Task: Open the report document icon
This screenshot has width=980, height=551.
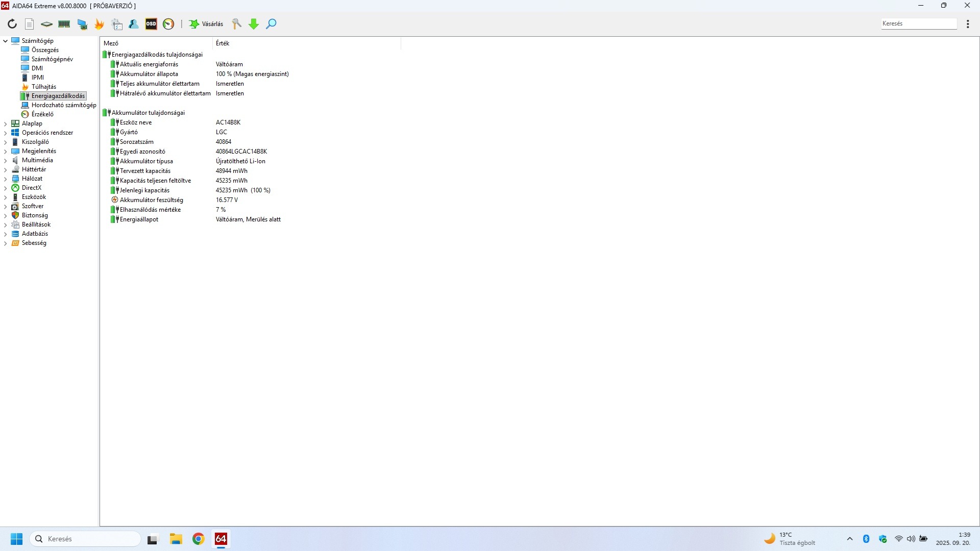Action: (30, 24)
